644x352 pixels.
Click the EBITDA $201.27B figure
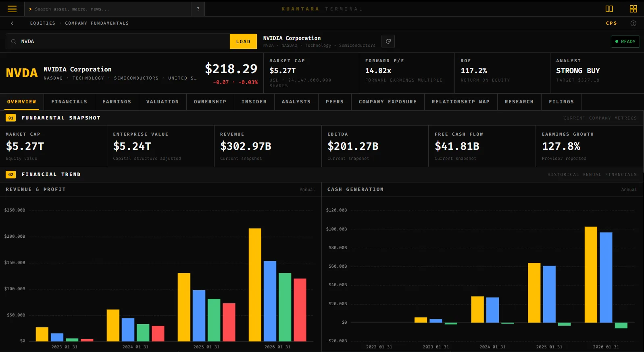pos(353,146)
